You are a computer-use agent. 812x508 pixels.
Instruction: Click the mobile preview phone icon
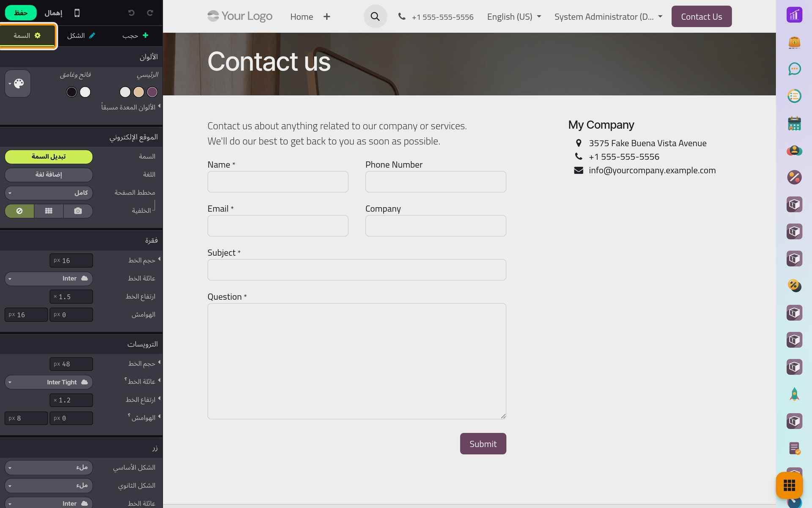coord(77,13)
